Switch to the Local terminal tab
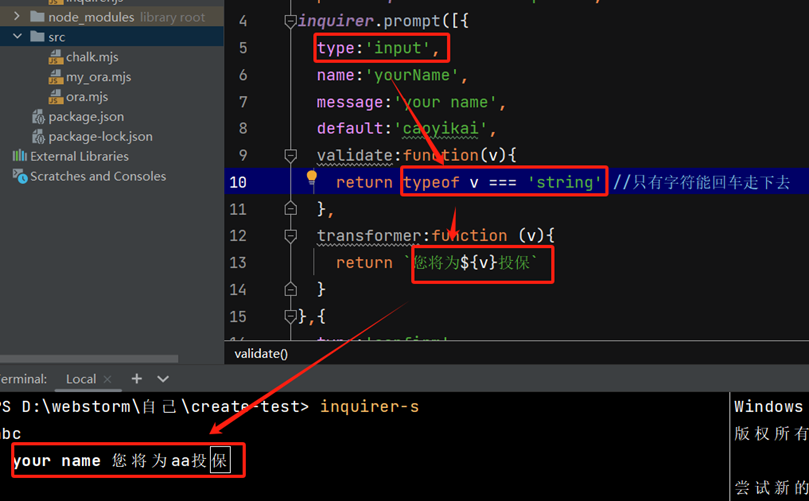The height and width of the screenshot is (501, 809). [81, 379]
